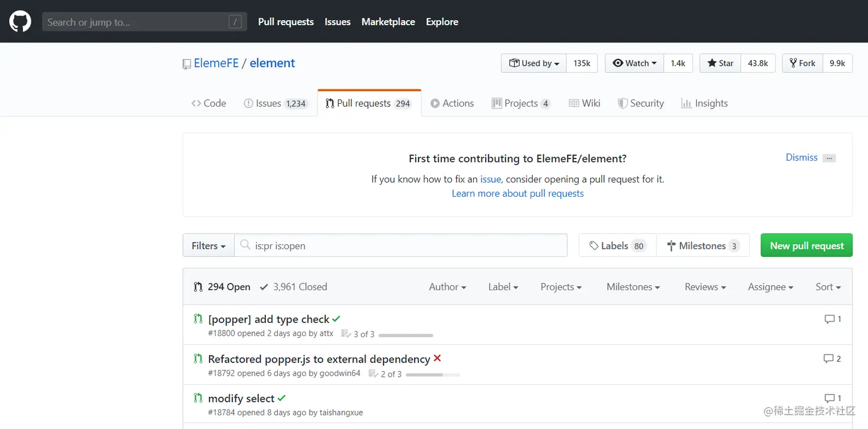The image size is (868, 429).
Task: Click the 2 of 3 tasks checklist icon
Action: pyautogui.click(x=373, y=374)
